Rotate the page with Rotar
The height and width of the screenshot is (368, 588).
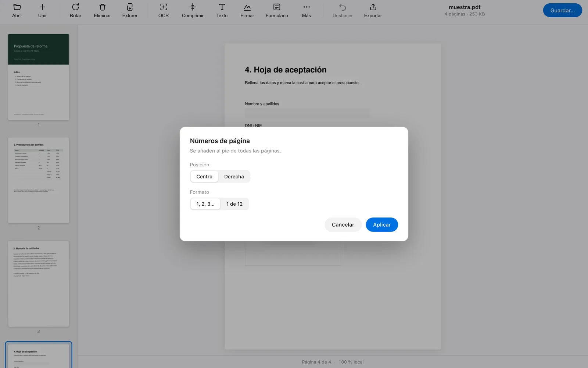[75, 11]
